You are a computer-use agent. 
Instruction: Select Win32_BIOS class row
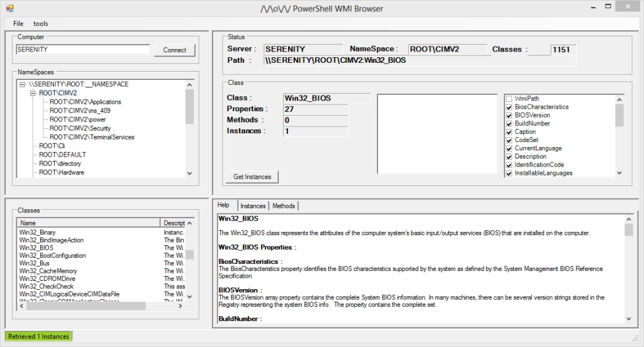pyautogui.click(x=36, y=248)
